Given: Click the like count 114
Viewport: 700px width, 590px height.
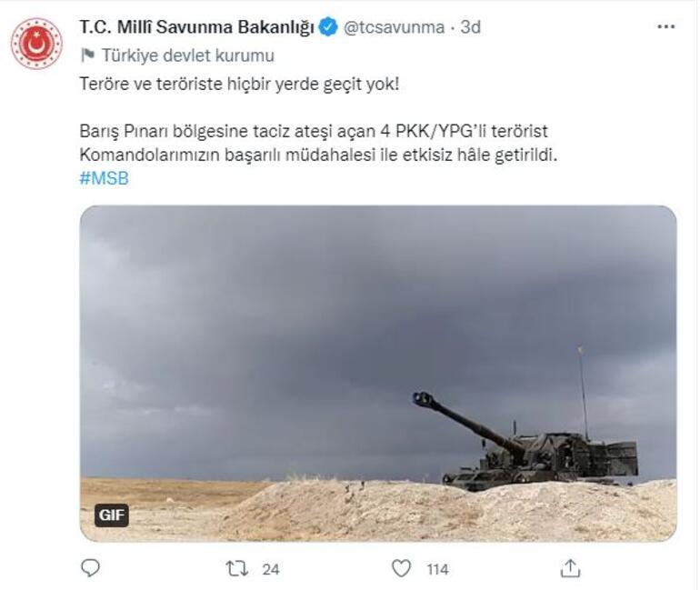Looking at the screenshot, I should pos(437,569).
